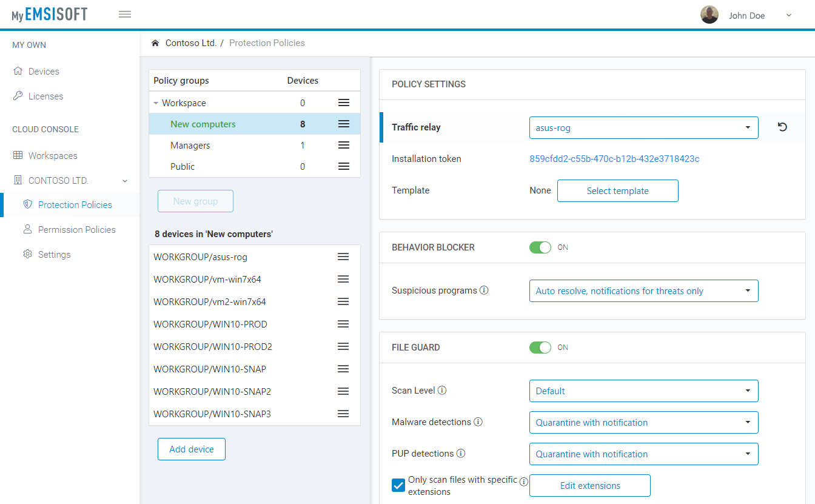Click the Devices house icon in sidebar
The height and width of the screenshot is (504, 815).
(x=18, y=71)
